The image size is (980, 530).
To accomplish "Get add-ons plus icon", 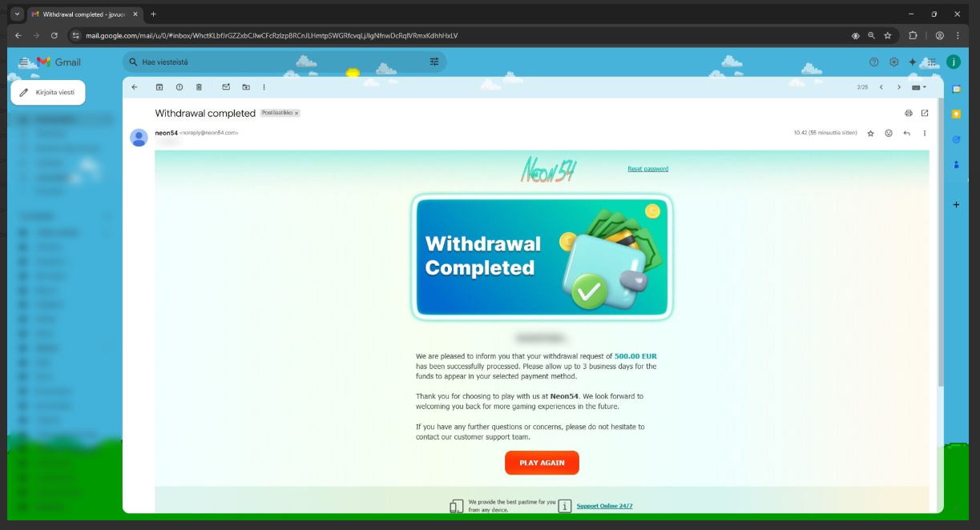I will [x=956, y=205].
